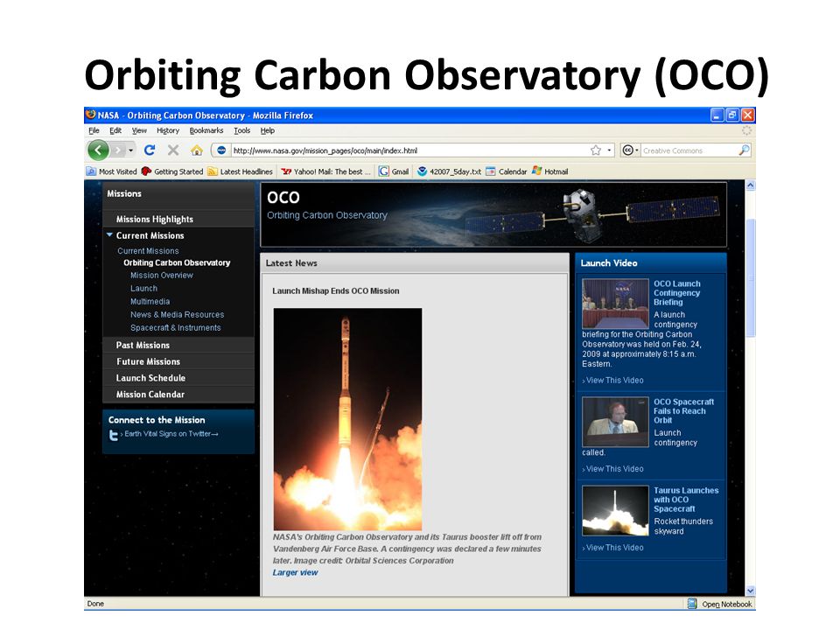Open the Creative Commons search engine dropdown
This screenshot has height=630, width=840.
point(631,150)
